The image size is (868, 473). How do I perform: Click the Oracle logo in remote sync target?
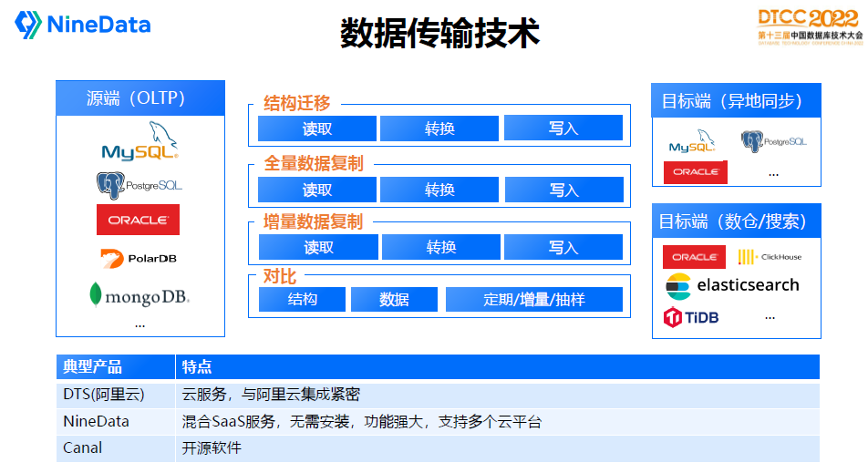696,172
